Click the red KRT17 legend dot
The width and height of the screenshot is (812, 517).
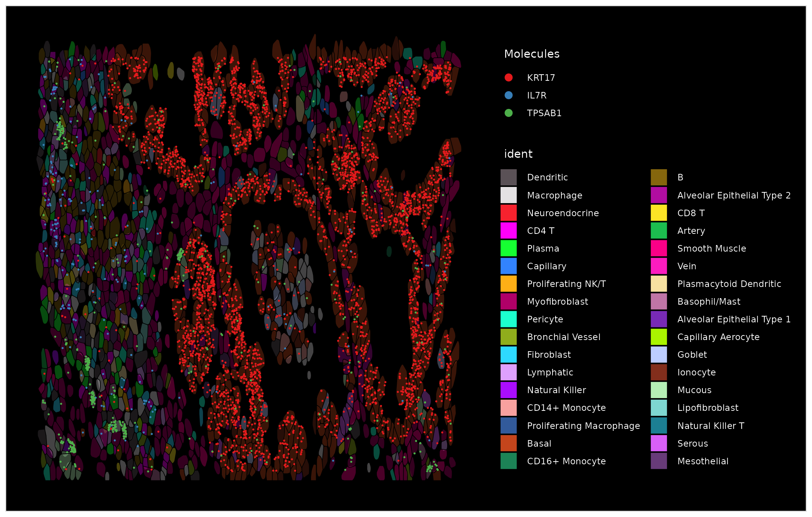[x=508, y=78]
